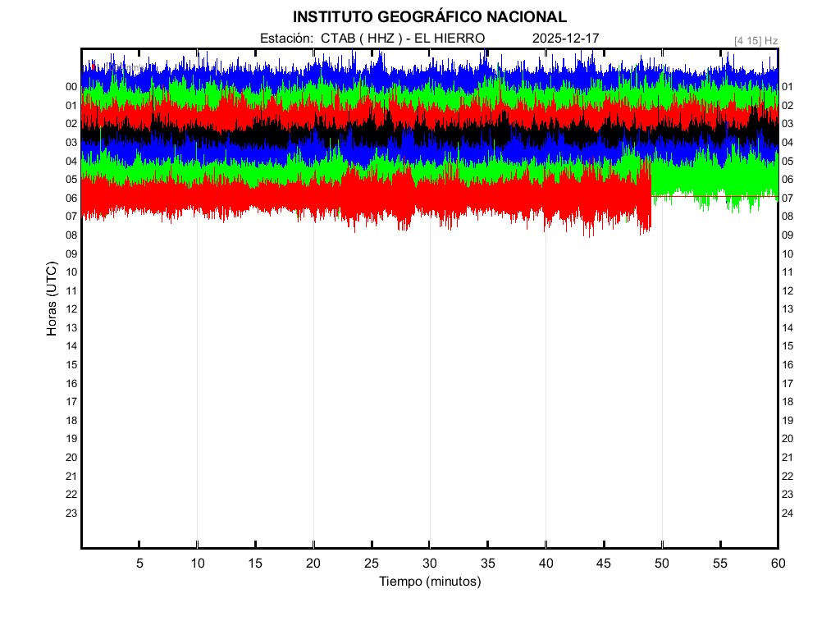
Task: Select the 15 minute tick label
Action: click(x=255, y=564)
